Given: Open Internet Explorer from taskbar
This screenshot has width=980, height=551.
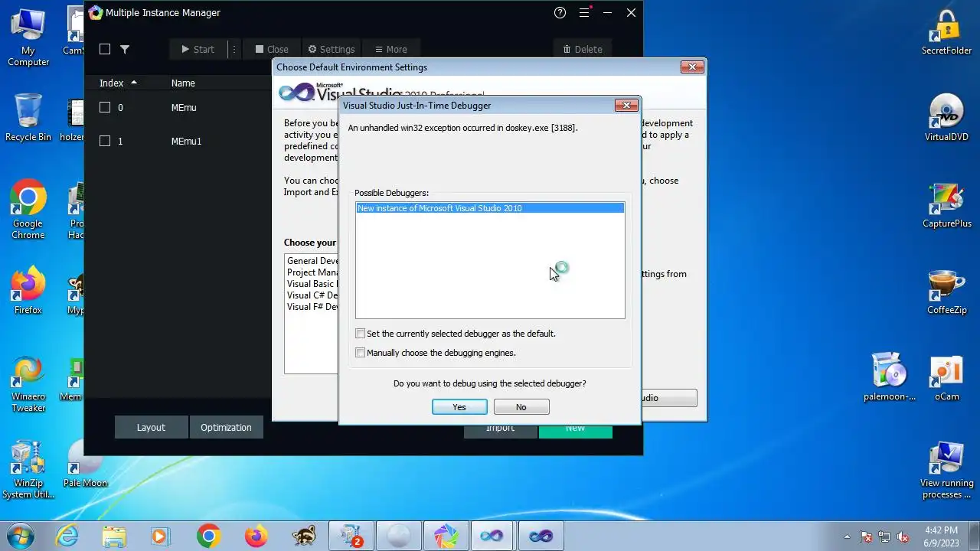Looking at the screenshot, I should point(67,536).
